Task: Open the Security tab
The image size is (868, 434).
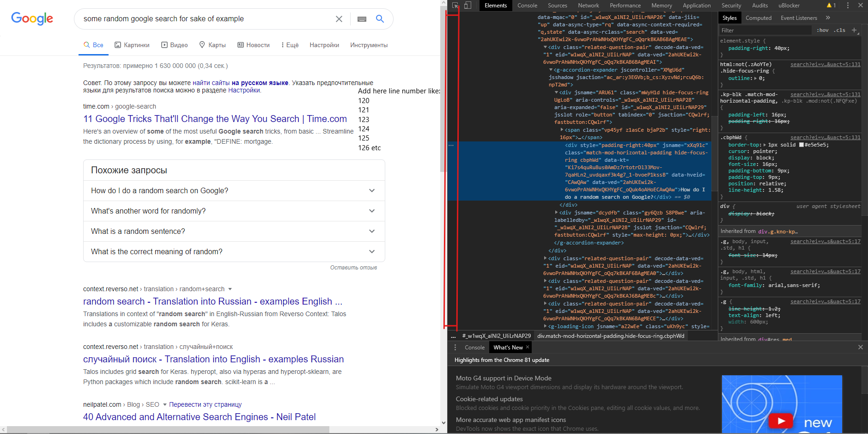Action: [731, 6]
